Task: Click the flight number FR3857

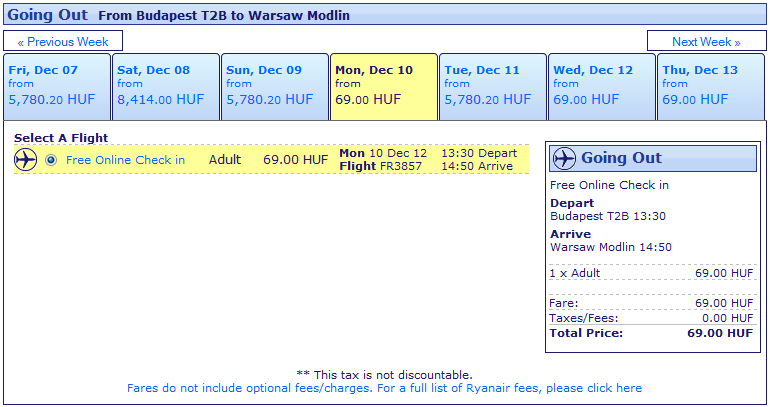Action: [401, 166]
